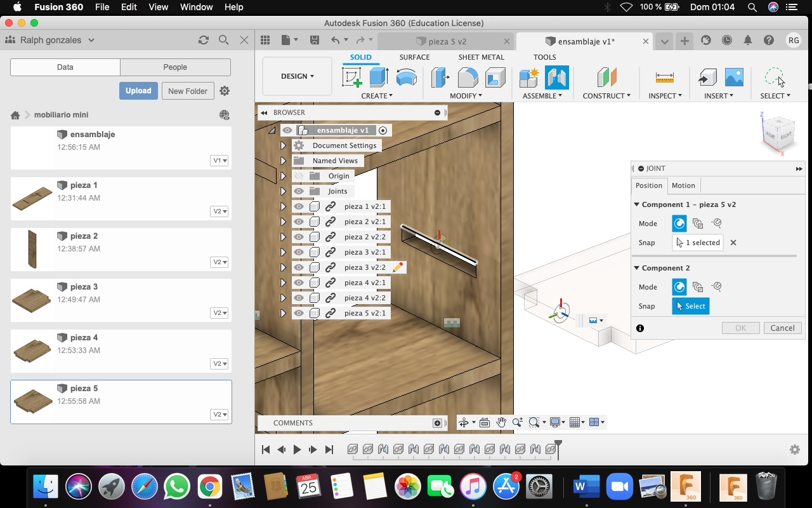Viewport: 812px width, 508px height.
Task: Toggle visibility of pieza 1 v2:1
Action: pos(299,206)
